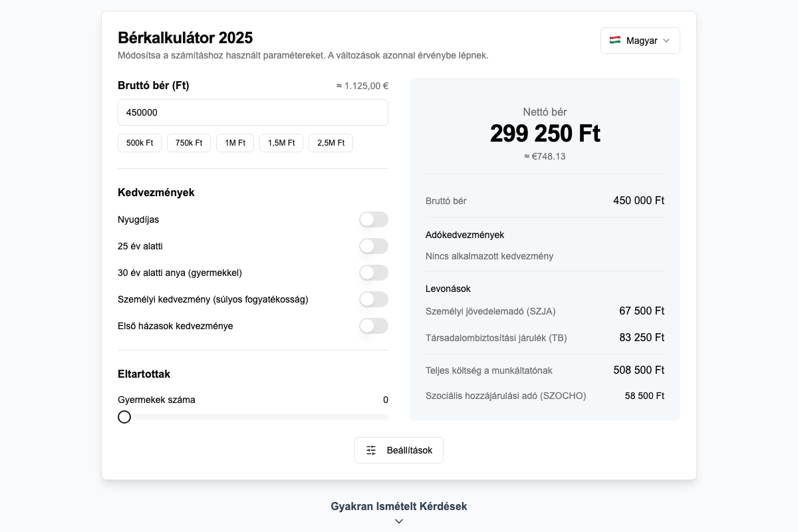Click the Hungarian flag icon in the language selector
This screenshot has width=798, height=532.
coord(615,40)
